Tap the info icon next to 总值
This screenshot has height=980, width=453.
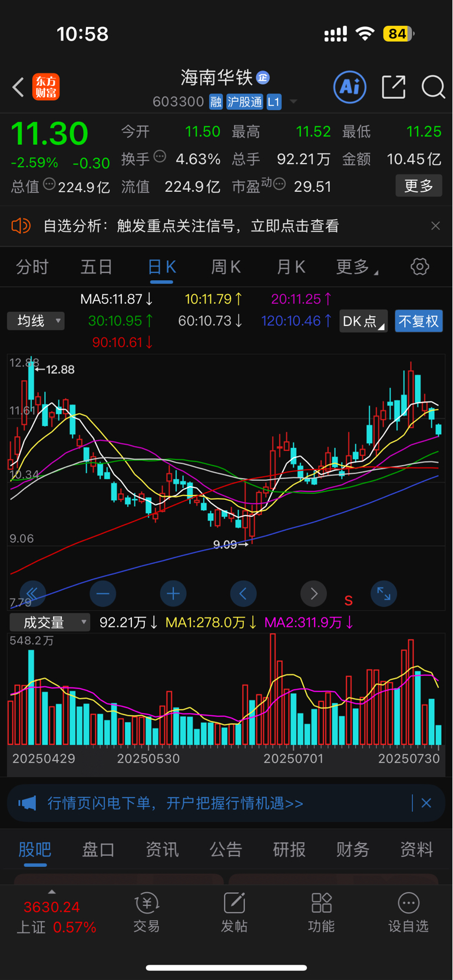(49, 184)
